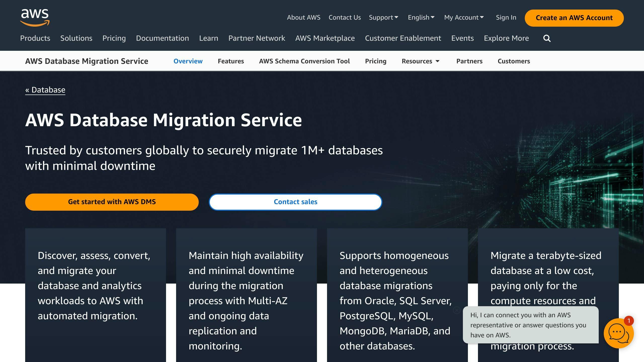644x362 pixels.
Task: Open the Solutions menu
Action: click(76, 38)
